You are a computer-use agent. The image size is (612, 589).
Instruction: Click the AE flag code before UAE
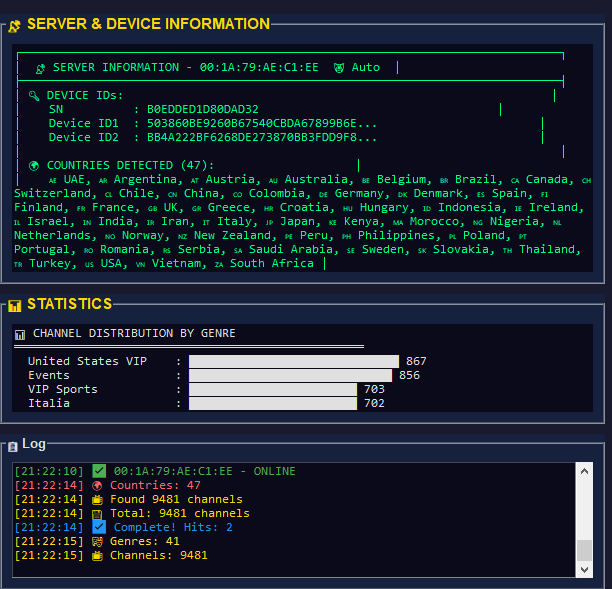click(x=53, y=181)
